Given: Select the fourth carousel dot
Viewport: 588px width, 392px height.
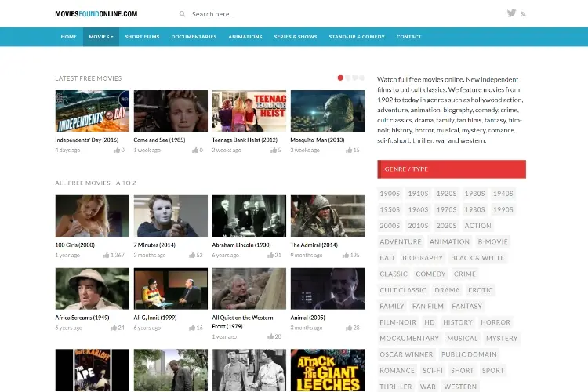Looking at the screenshot, I should click(361, 78).
